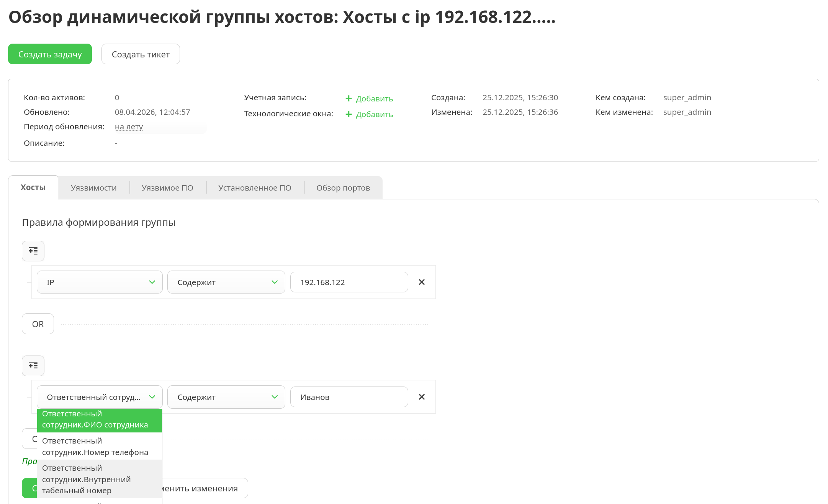Viewport: 828px width, 504px height.
Task: Click plus icon for Учетная запись
Action: [349, 99]
